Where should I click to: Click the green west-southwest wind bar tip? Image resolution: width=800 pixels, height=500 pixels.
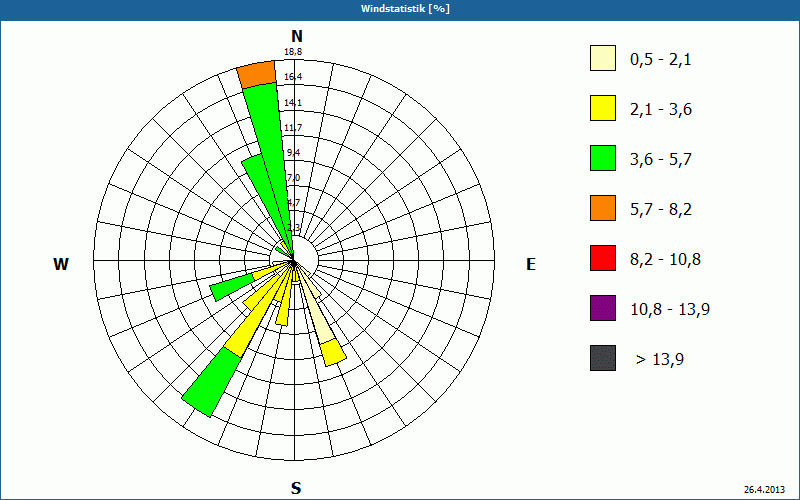click(232, 287)
